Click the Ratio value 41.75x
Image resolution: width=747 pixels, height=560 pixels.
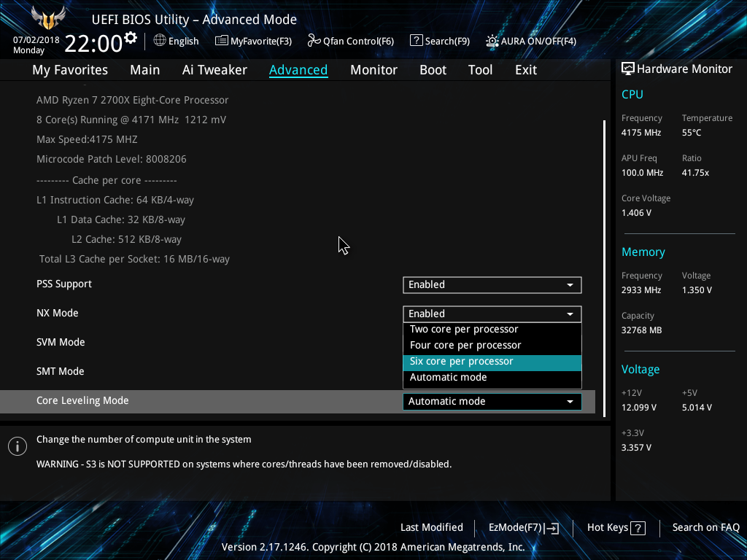point(695,173)
